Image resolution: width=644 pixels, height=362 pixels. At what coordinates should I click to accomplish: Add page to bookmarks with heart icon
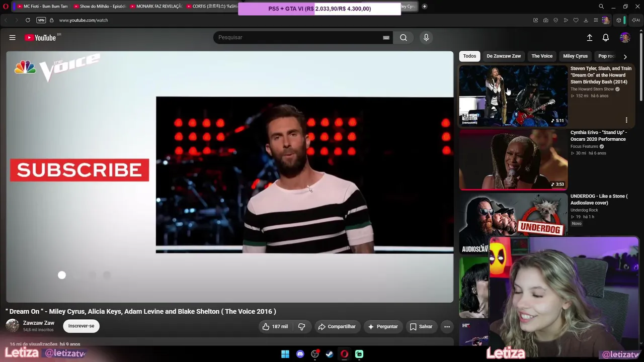pyautogui.click(x=576, y=20)
